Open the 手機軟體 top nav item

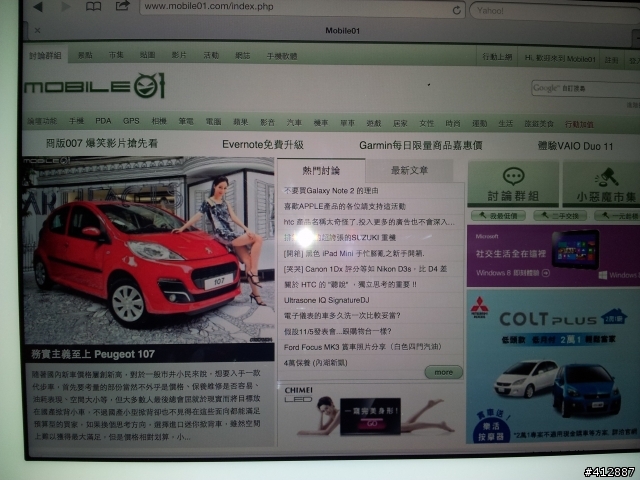282,56
